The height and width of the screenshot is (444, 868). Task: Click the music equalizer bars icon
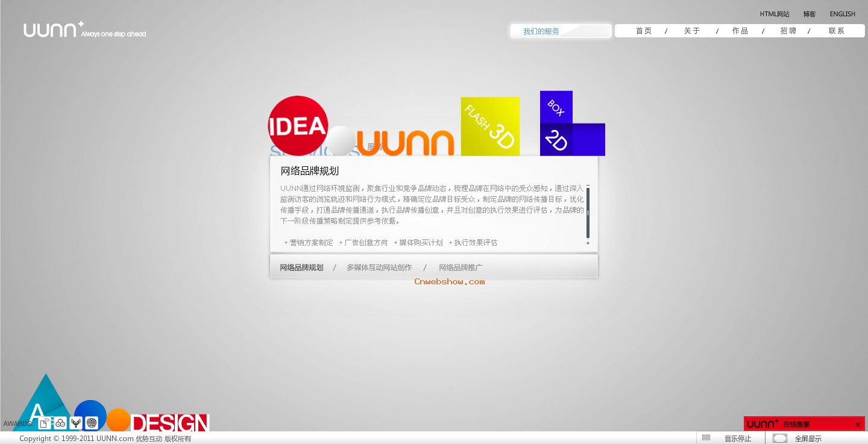706,438
